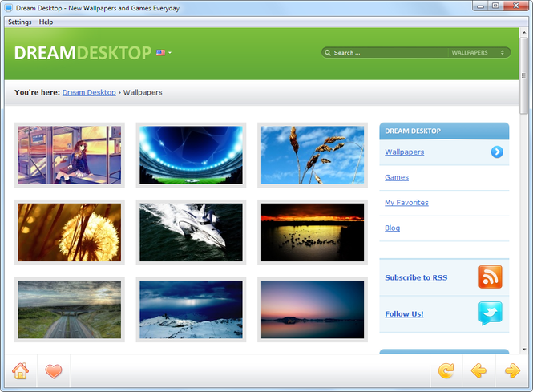The image size is (533, 392).
Task: Reload the page using the refresh arrow icon
Action: pos(446,370)
